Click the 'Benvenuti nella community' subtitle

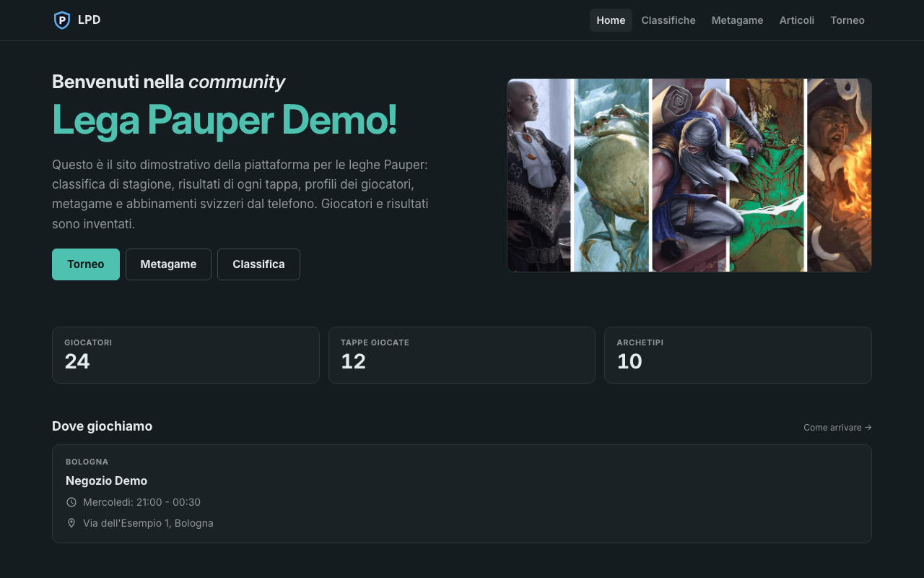click(168, 82)
